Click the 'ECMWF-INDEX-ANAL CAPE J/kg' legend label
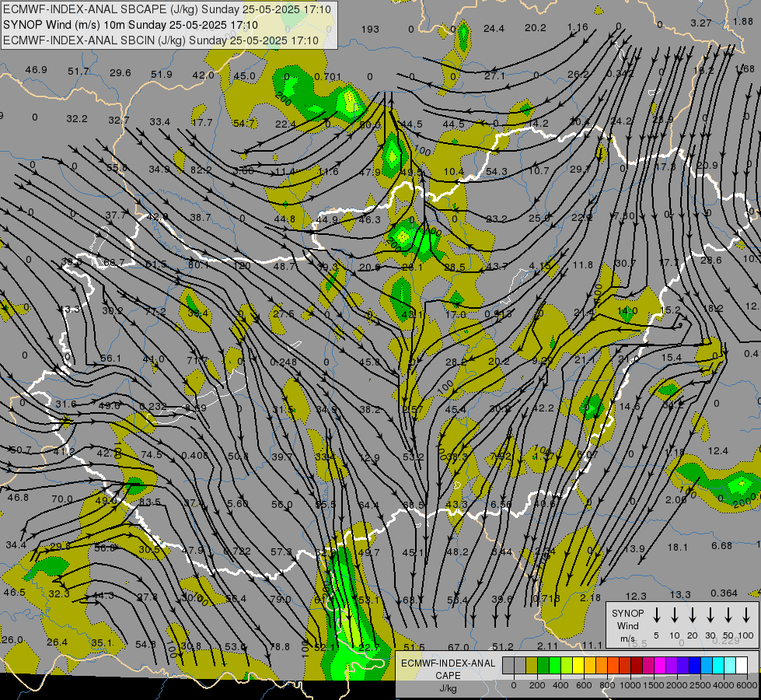761x700 pixels. click(x=448, y=675)
